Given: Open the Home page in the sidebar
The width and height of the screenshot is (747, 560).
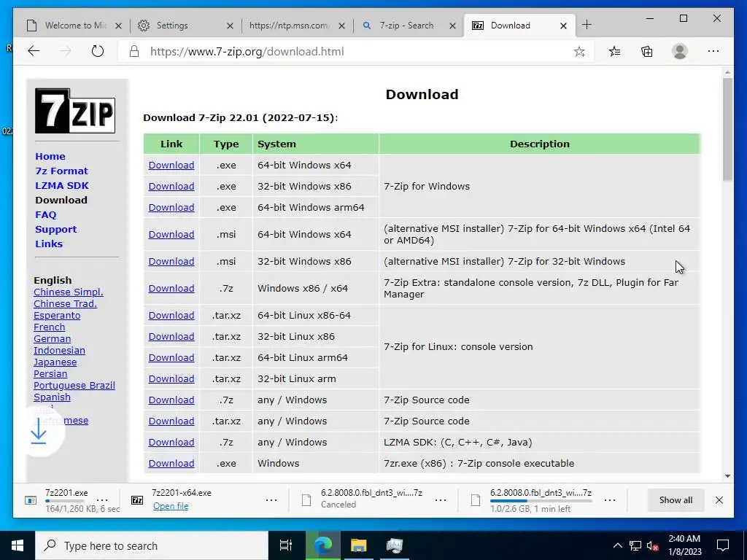Looking at the screenshot, I should click(x=50, y=156).
